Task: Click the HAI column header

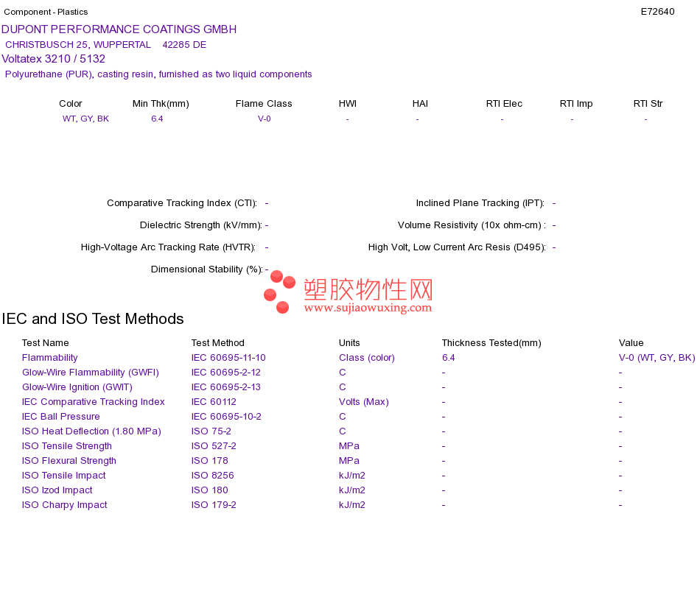Action: click(420, 104)
